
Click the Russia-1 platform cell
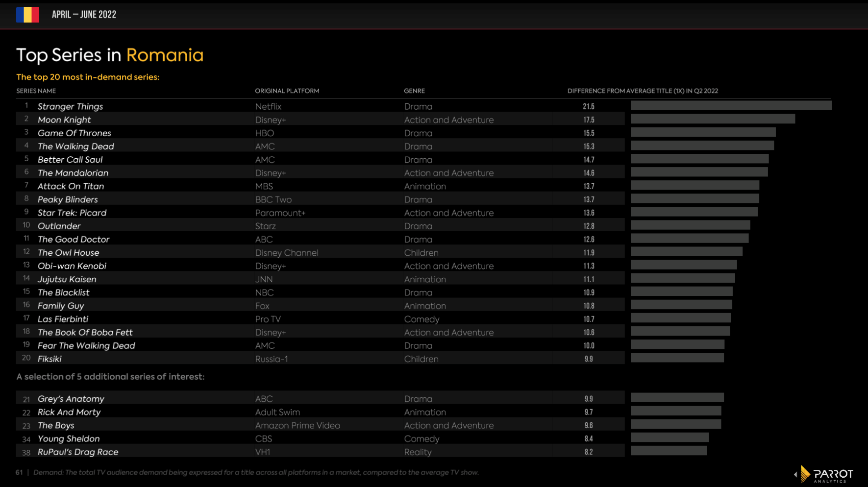pyautogui.click(x=272, y=359)
